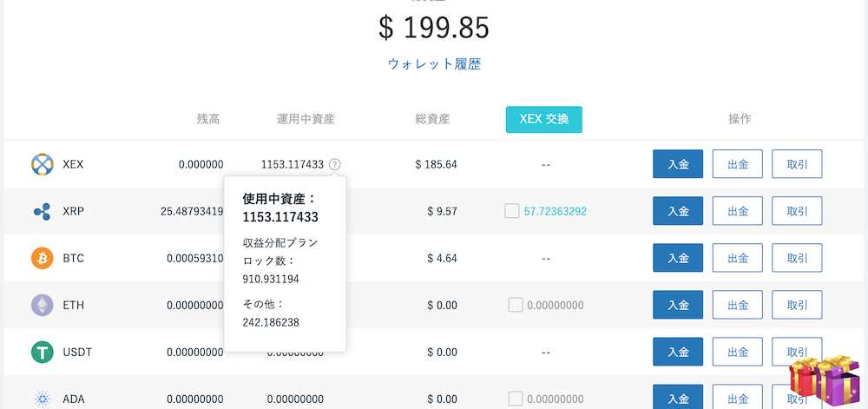Click the question mark help icon next to 1153.117433
Screen dimensions: 868x409
click(335, 164)
